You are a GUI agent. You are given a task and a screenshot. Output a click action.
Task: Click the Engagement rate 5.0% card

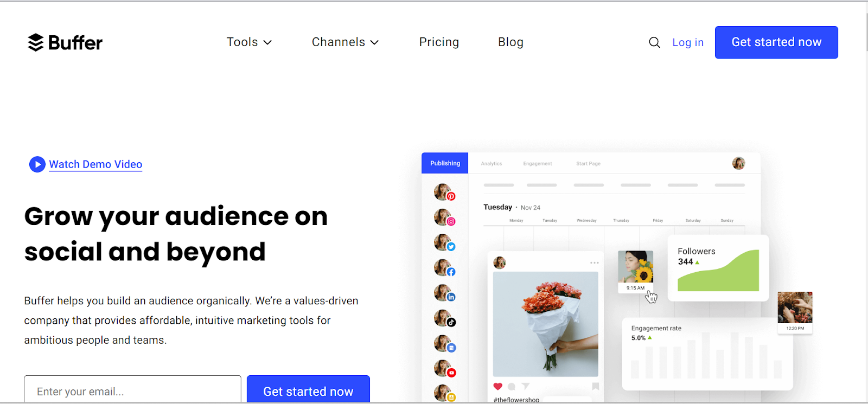coord(707,354)
